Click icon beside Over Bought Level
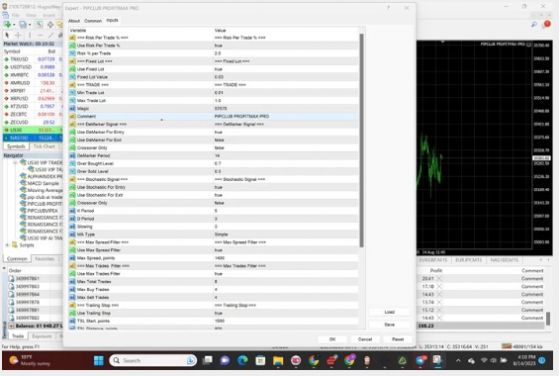The width and height of the screenshot is (560, 376). (x=72, y=164)
